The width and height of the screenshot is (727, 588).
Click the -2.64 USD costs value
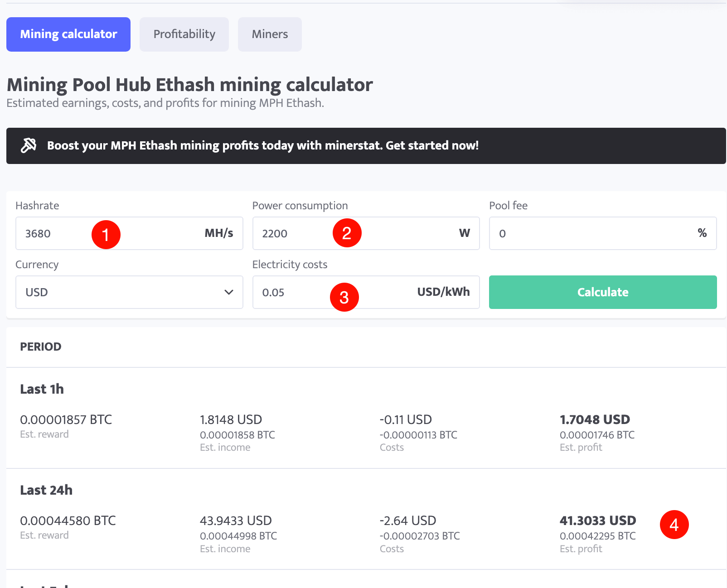click(x=408, y=521)
